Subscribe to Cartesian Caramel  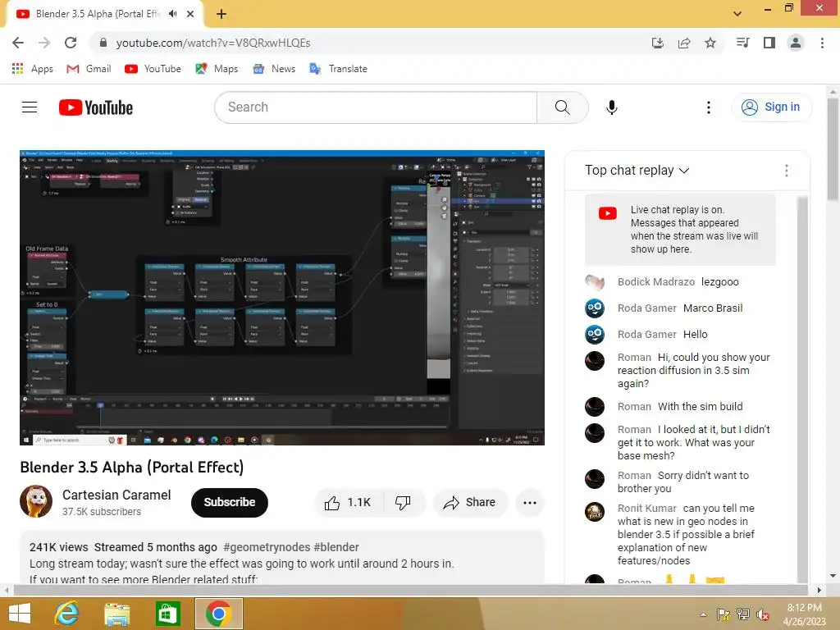click(230, 503)
